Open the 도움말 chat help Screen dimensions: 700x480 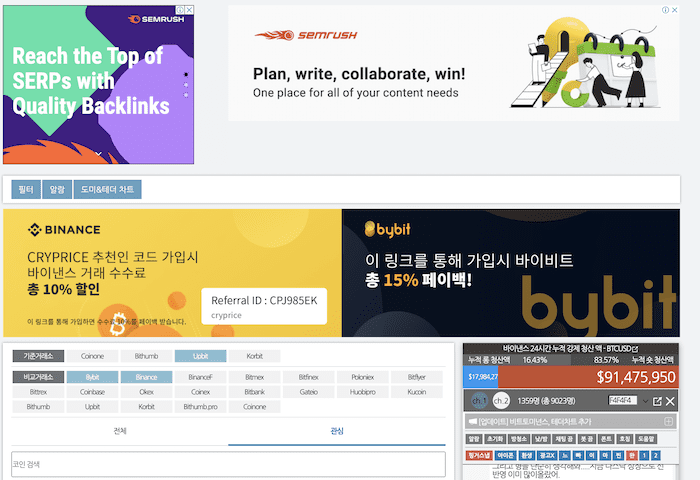[x=646, y=439]
